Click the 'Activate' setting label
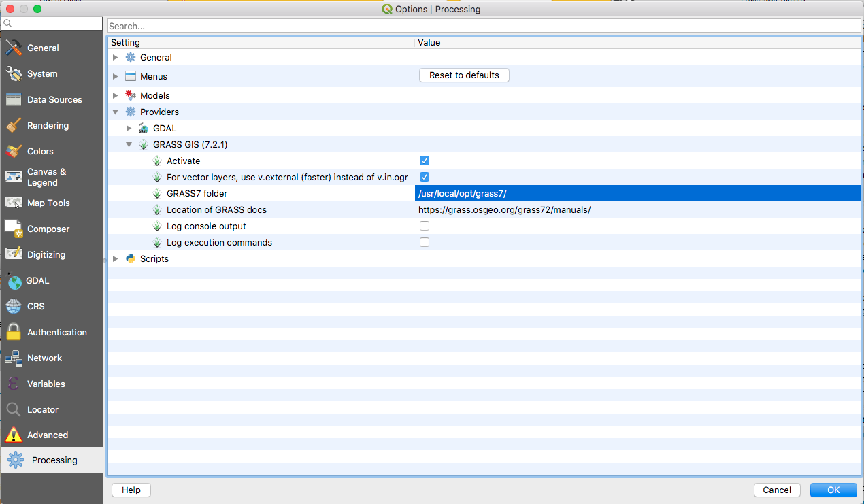The width and height of the screenshot is (864, 504). tap(184, 161)
